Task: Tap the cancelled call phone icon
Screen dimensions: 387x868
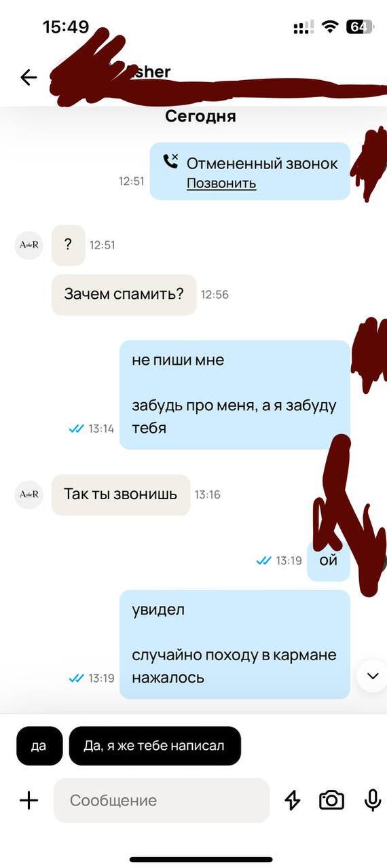Action: (170, 162)
